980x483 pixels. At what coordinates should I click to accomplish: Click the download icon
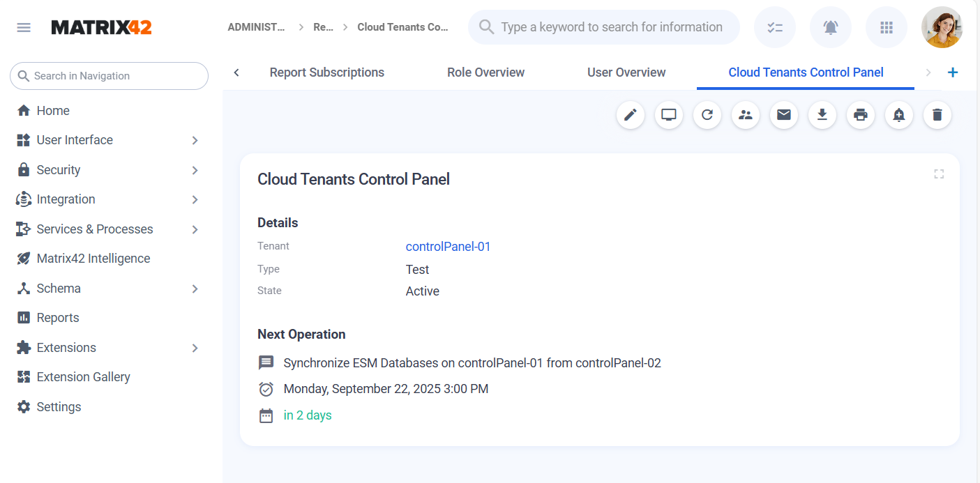(x=822, y=115)
